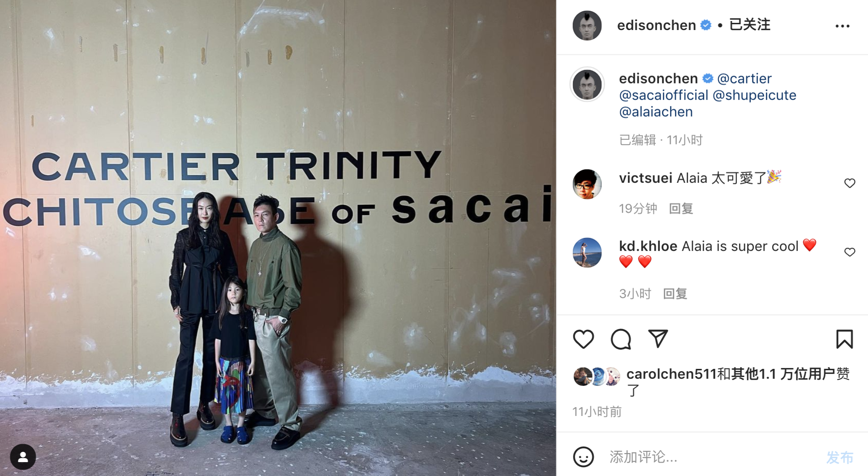
Task: Open the @cartier mention link
Action: (744, 78)
